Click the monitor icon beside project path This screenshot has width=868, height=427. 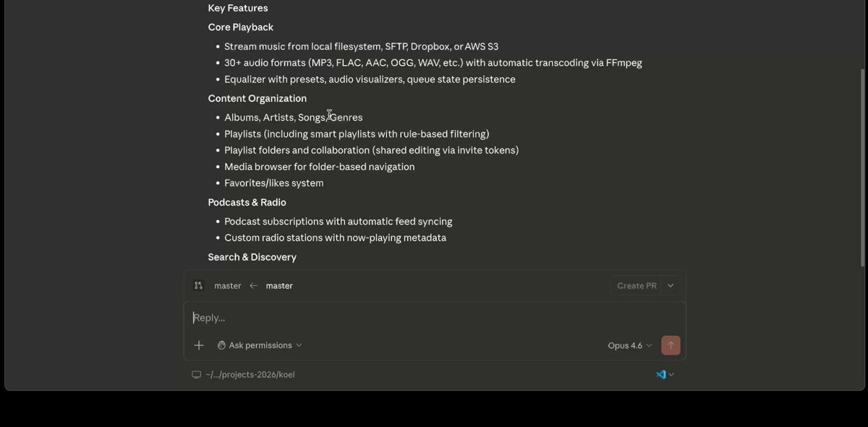(196, 375)
